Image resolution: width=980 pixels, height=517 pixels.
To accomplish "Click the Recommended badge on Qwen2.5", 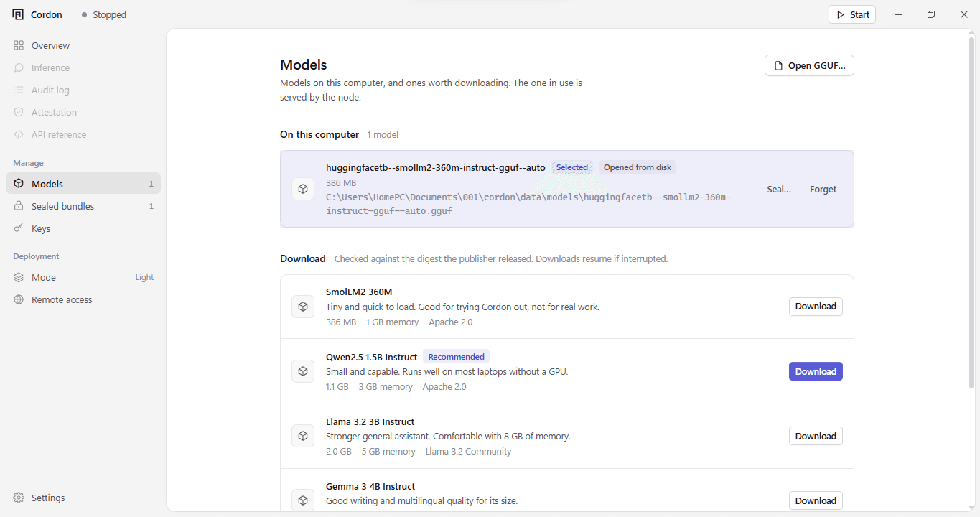I will [x=457, y=357].
